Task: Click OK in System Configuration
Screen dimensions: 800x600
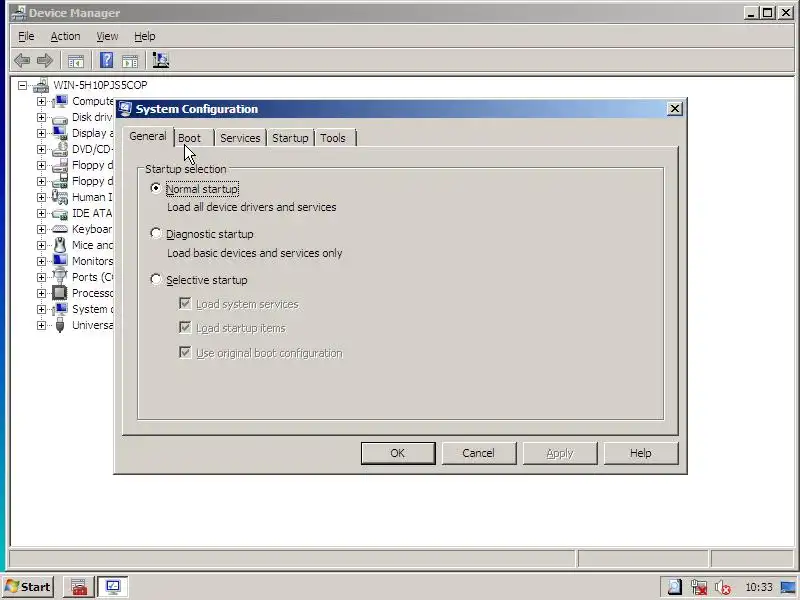Action: [398, 453]
